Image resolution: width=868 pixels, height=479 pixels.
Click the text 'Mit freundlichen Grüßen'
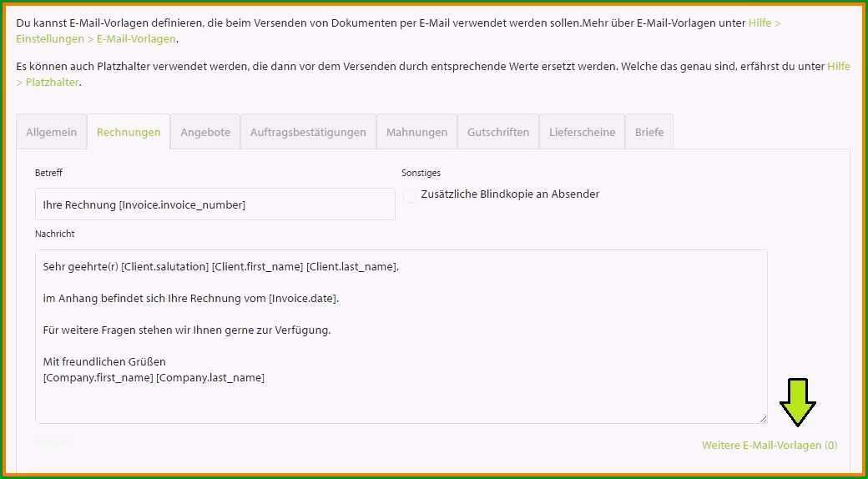pyautogui.click(x=104, y=361)
